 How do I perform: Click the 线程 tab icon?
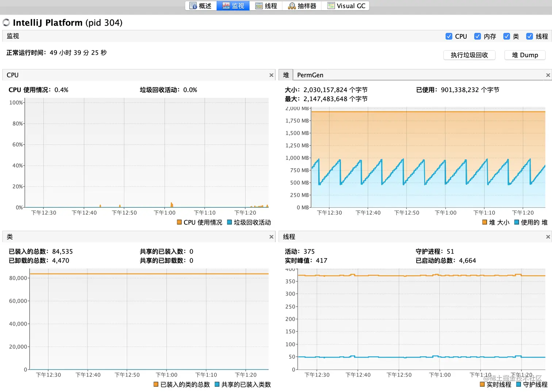pos(259,6)
